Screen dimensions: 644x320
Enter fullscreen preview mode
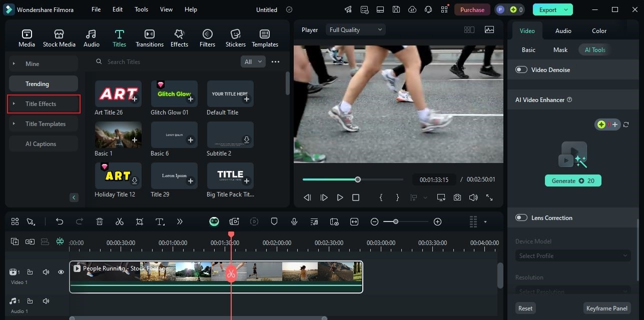click(x=489, y=197)
